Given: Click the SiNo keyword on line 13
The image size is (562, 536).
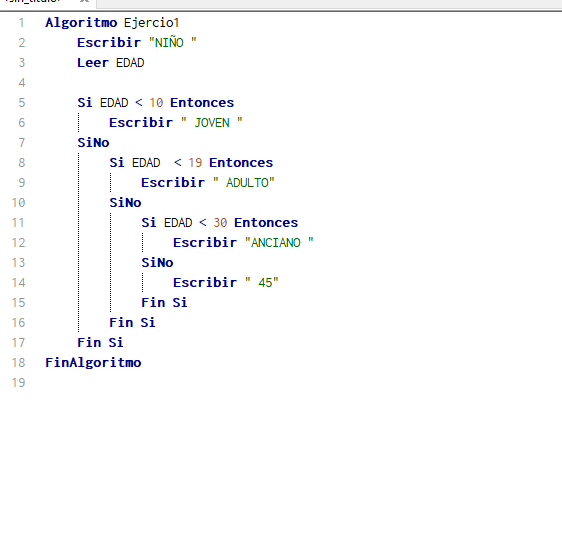Looking at the screenshot, I should tap(157, 263).
